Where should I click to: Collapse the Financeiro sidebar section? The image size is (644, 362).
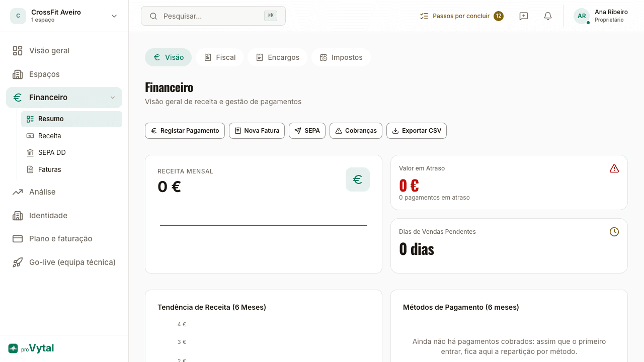coord(113,98)
